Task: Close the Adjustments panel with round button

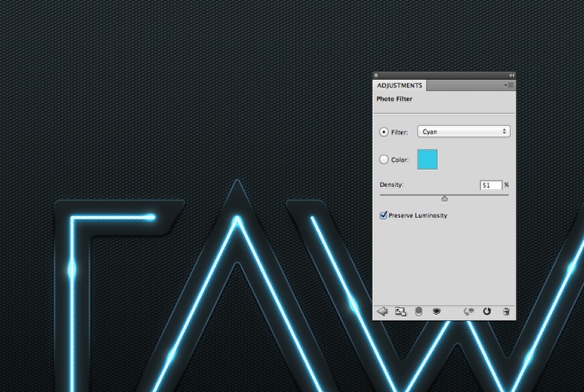Action: point(376,75)
